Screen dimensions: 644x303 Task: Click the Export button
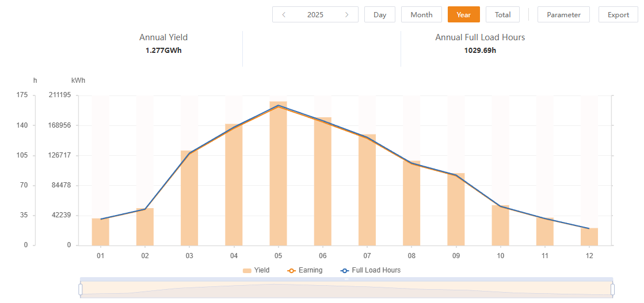coord(618,15)
